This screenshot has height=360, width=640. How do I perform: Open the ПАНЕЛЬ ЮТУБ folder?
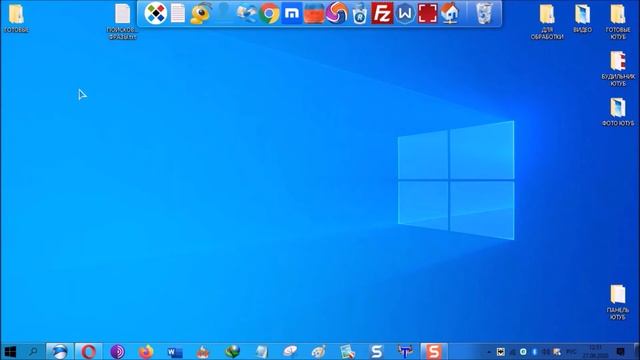(x=618, y=302)
